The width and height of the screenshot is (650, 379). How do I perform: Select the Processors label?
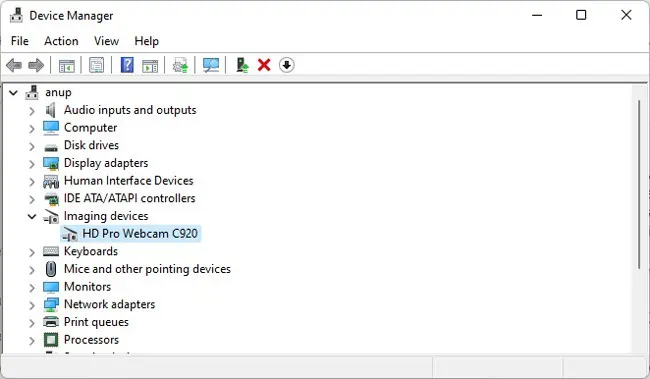coord(92,340)
